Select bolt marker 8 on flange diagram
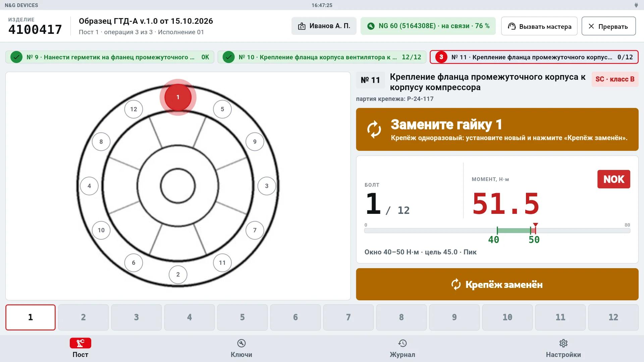The height and width of the screenshot is (362, 644). click(101, 142)
